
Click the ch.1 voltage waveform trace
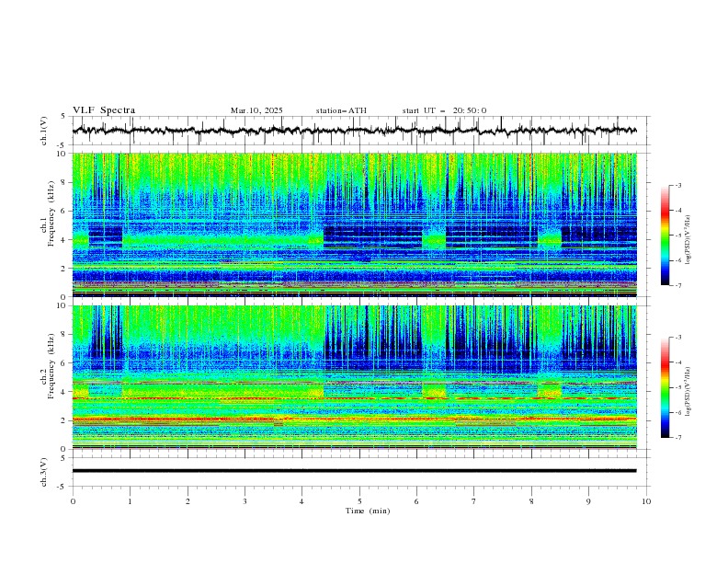tap(354, 131)
